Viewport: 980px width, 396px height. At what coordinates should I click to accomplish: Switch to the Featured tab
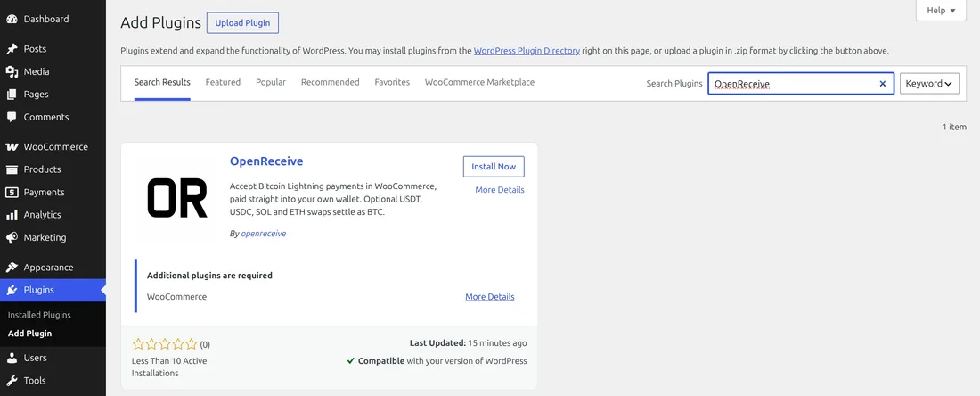click(223, 82)
